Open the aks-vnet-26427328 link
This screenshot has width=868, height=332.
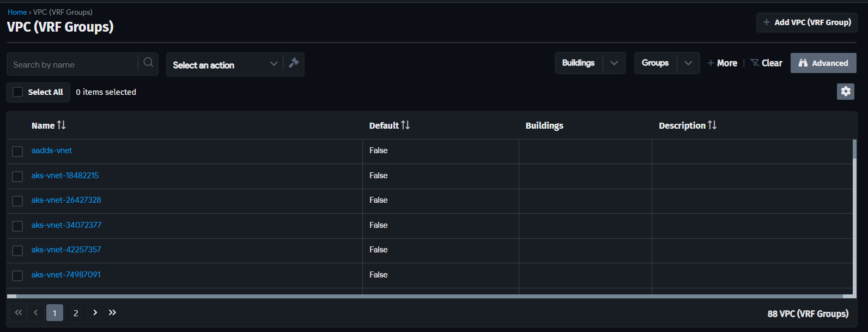coord(66,200)
